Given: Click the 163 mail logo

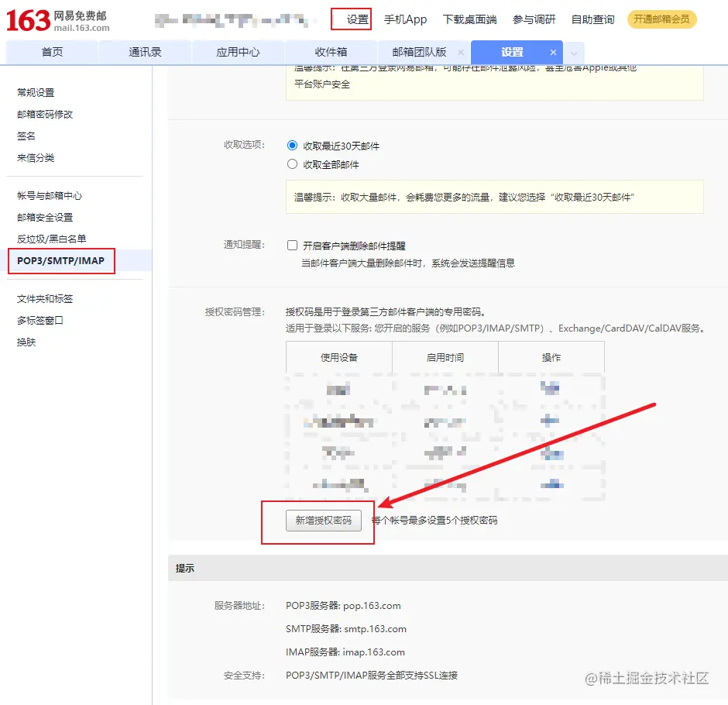Looking at the screenshot, I should pos(57,21).
